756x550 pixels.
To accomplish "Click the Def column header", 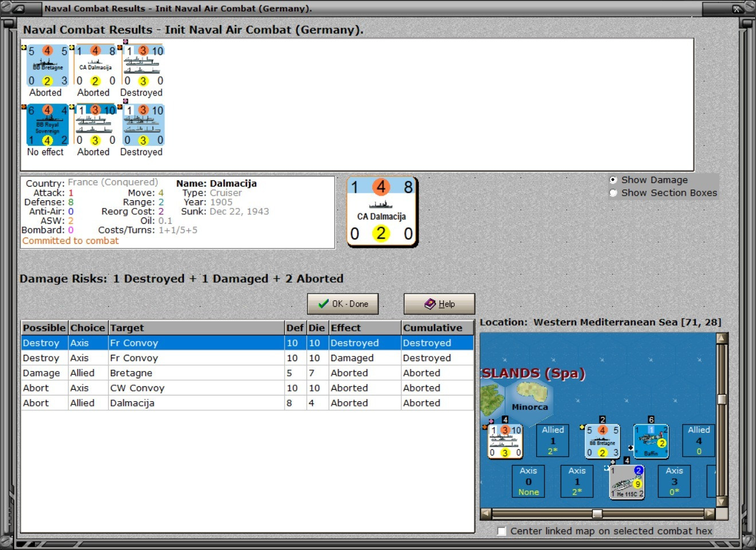I will (296, 328).
